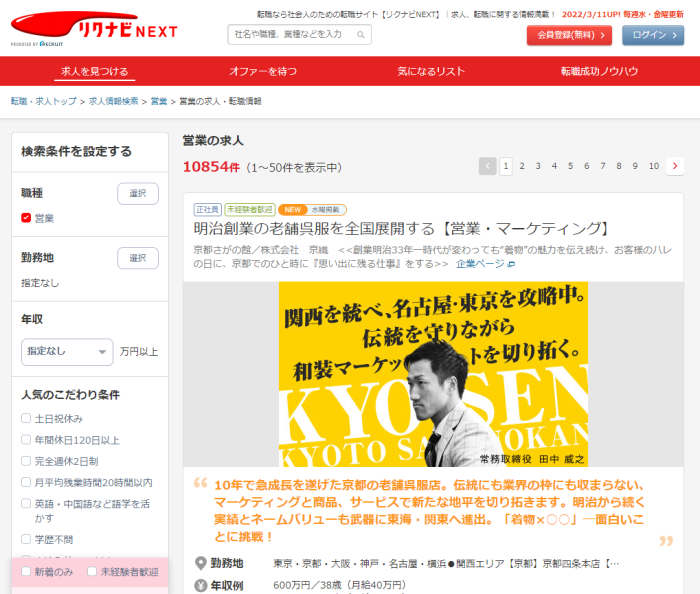Click the 東京・京都・大阪 location text

[x=446, y=564]
